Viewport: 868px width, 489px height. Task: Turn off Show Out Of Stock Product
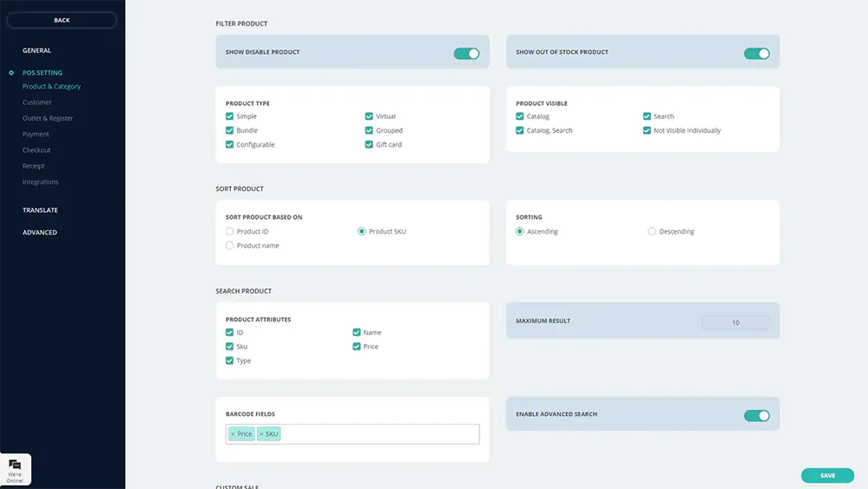click(x=756, y=53)
